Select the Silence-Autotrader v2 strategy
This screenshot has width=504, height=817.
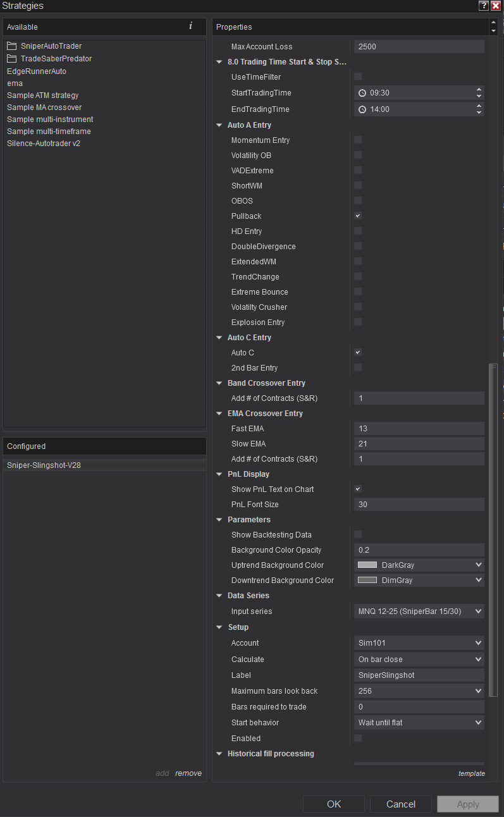point(44,144)
